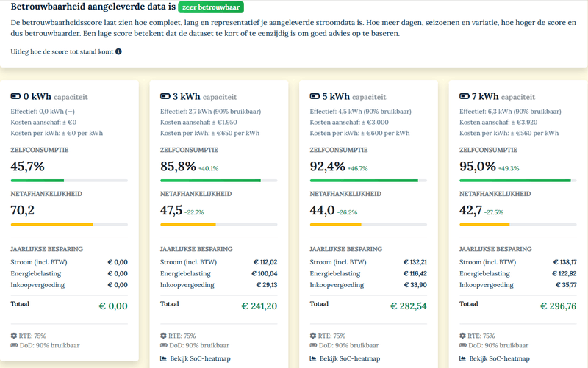Click the battery icon on 5 kWh card

tap(314, 96)
